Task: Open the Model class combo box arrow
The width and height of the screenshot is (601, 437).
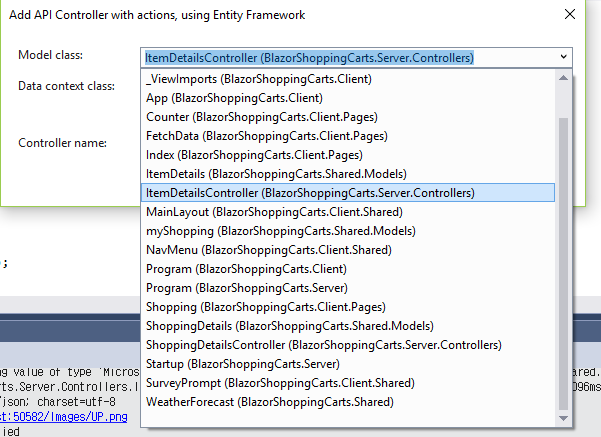Action: pos(563,57)
